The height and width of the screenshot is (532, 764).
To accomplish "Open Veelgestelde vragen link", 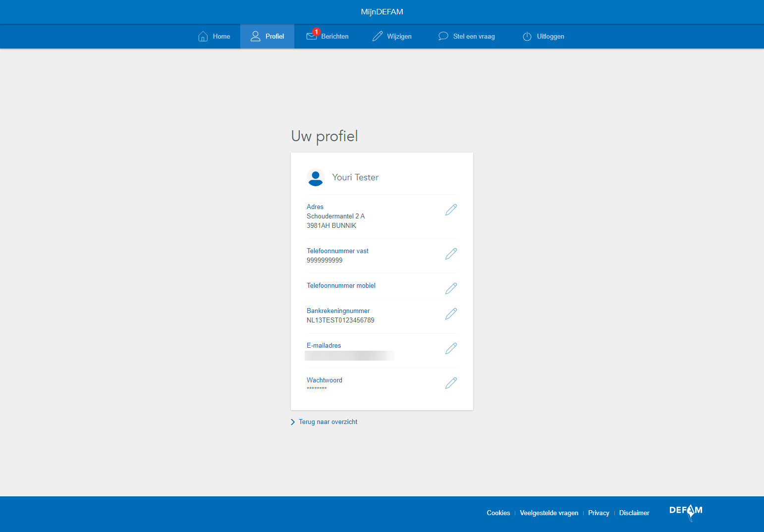I will pyautogui.click(x=549, y=513).
